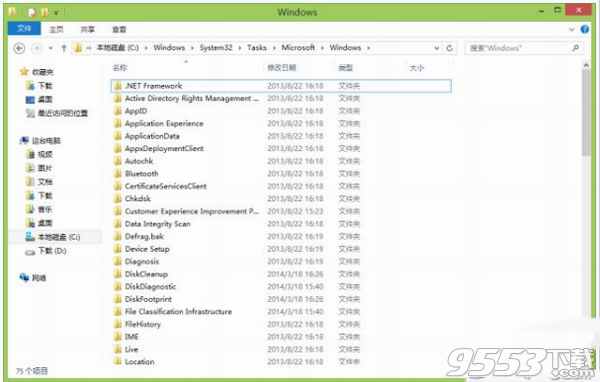Viewport: 600px width, 382px height.
Task: Click the Forward navigation arrow
Action: pos(36,48)
